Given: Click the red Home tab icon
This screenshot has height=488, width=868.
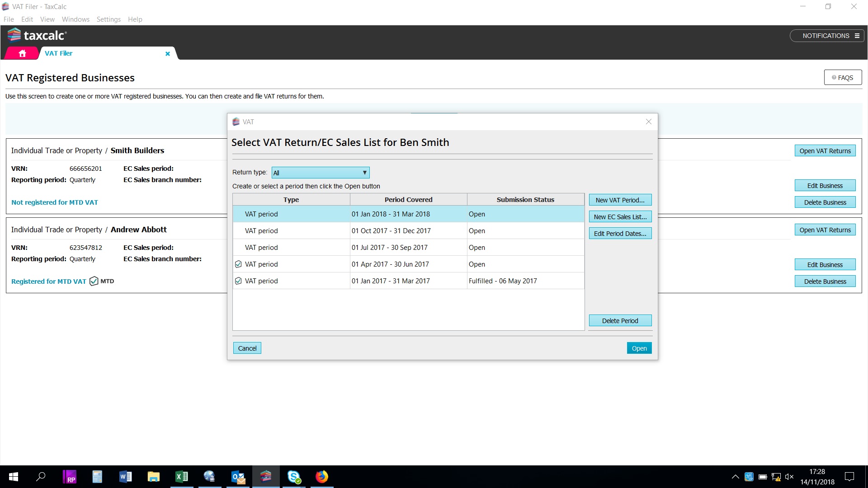Looking at the screenshot, I should pos(22,53).
